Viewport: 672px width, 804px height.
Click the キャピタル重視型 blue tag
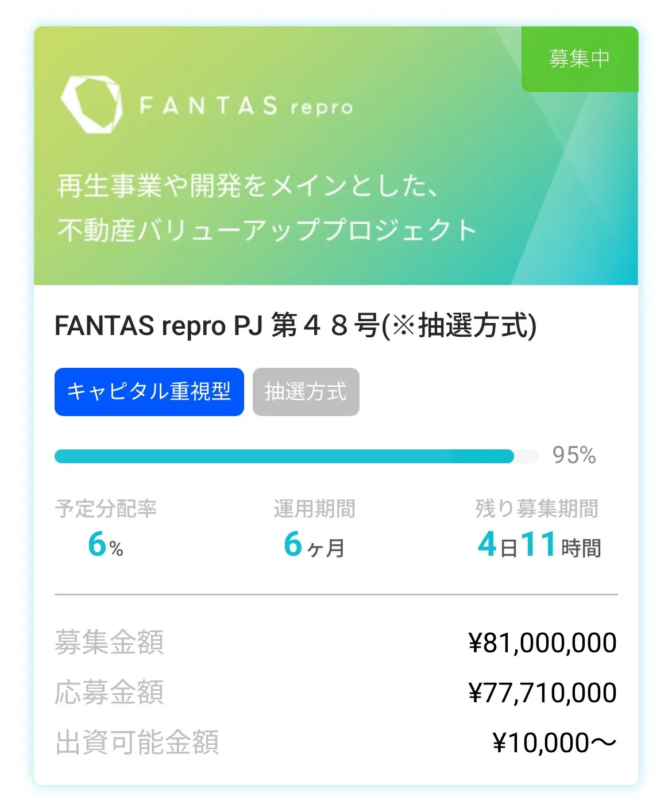[x=149, y=392]
